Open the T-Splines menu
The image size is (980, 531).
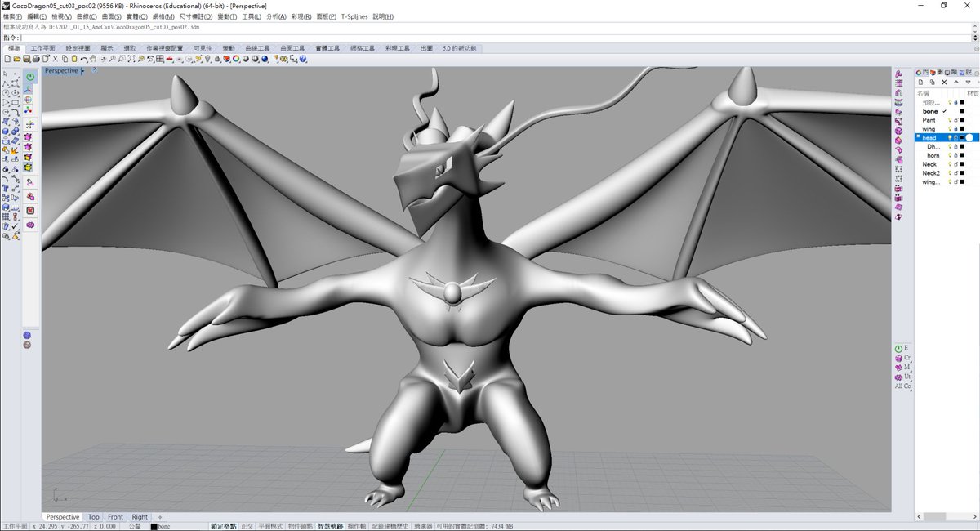point(355,16)
